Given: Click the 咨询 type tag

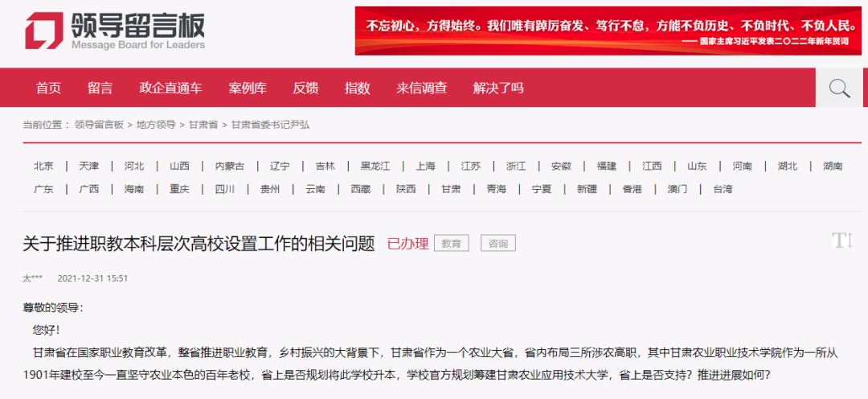Looking at the screenshot, I should [x=497, y=243].
